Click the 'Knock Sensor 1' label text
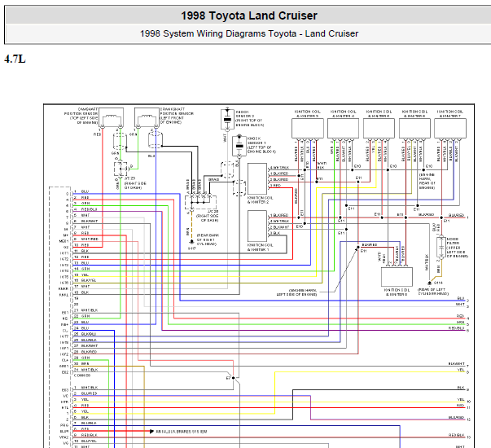 [x=261, y=145]
